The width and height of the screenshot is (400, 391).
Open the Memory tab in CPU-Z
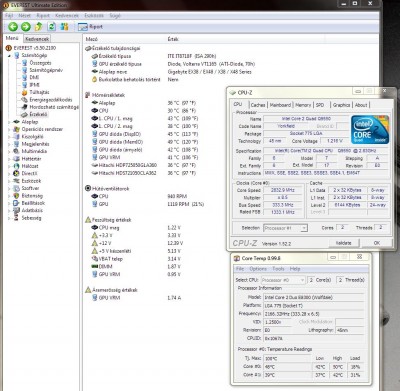[303, 105]
